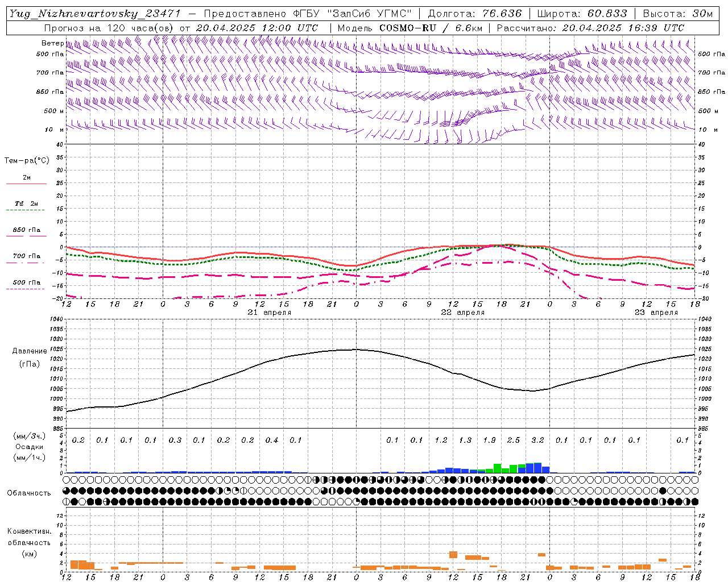Click the (гПа) pressure unit label
The image size is (728, 582).
coord(30,364)
